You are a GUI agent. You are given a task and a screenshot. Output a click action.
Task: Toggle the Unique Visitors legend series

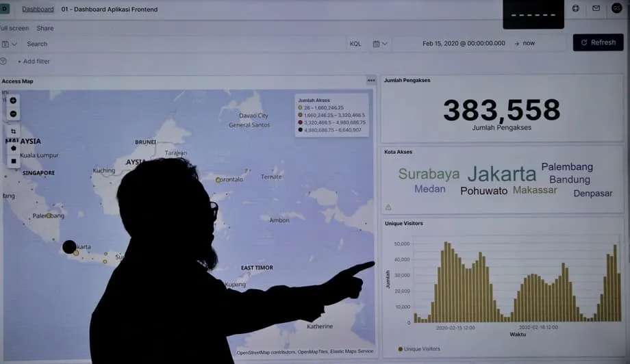[419, 349]
